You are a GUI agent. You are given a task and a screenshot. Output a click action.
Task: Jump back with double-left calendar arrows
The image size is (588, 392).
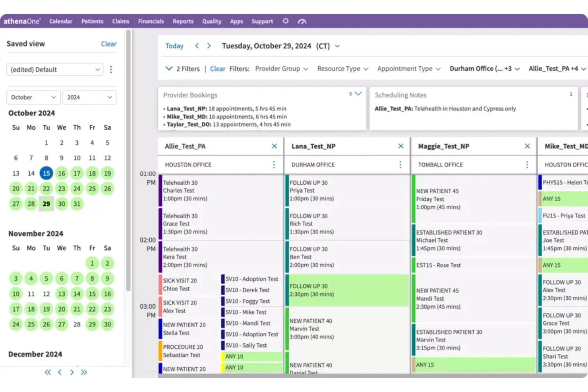pyautogui.click(x=48, y=372)
